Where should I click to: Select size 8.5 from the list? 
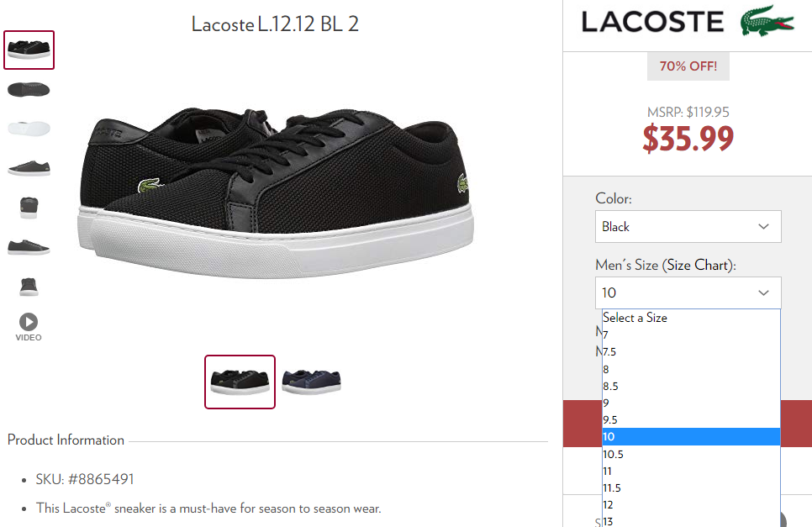point(691,386)
